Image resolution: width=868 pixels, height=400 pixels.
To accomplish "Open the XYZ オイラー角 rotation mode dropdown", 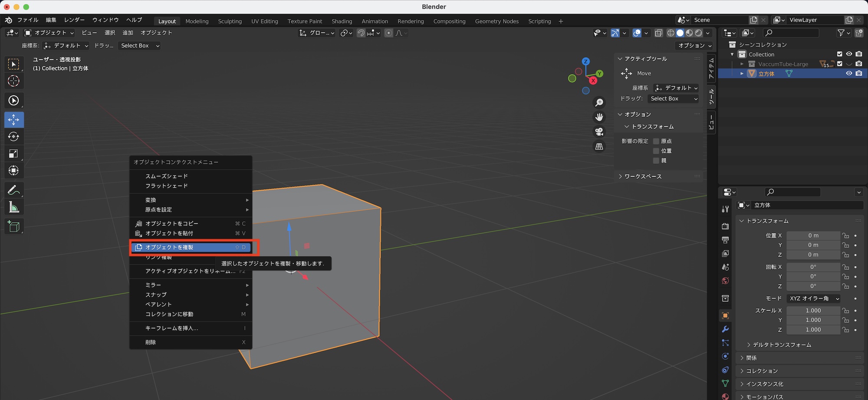I will point(814,298).
